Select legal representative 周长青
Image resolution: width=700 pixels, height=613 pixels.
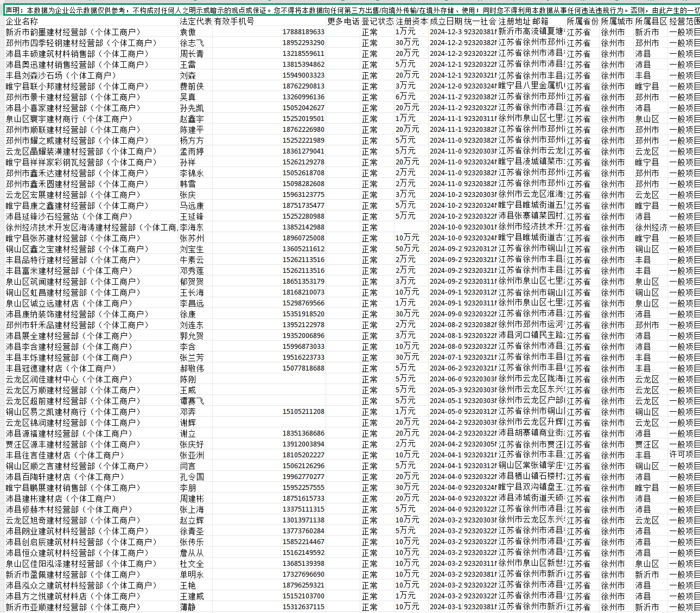click(192, 54)
